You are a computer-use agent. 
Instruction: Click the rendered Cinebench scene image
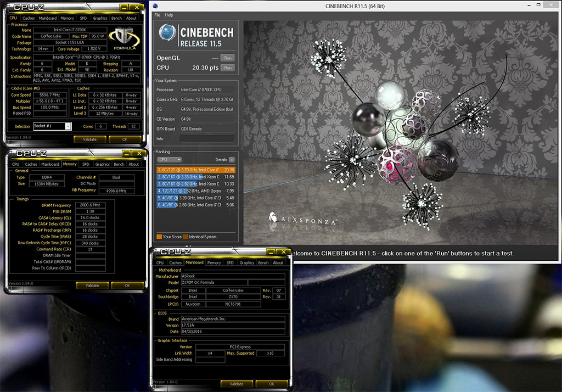point(401,133)
